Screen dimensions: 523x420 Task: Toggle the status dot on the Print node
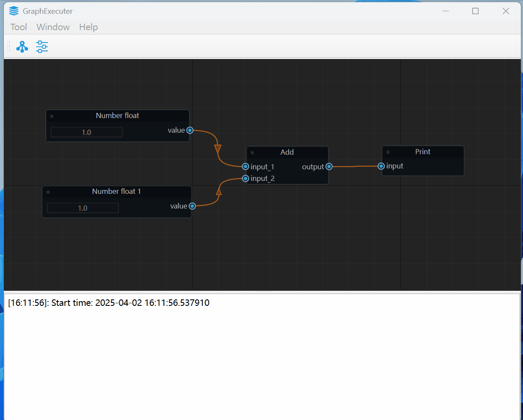point(388,152)
